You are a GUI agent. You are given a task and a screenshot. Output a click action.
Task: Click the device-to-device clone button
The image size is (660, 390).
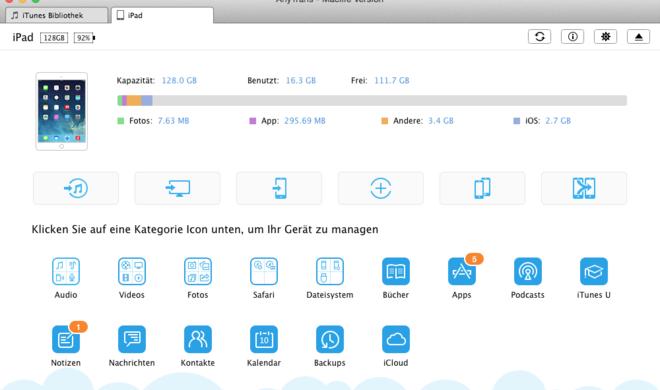[482, 188]
